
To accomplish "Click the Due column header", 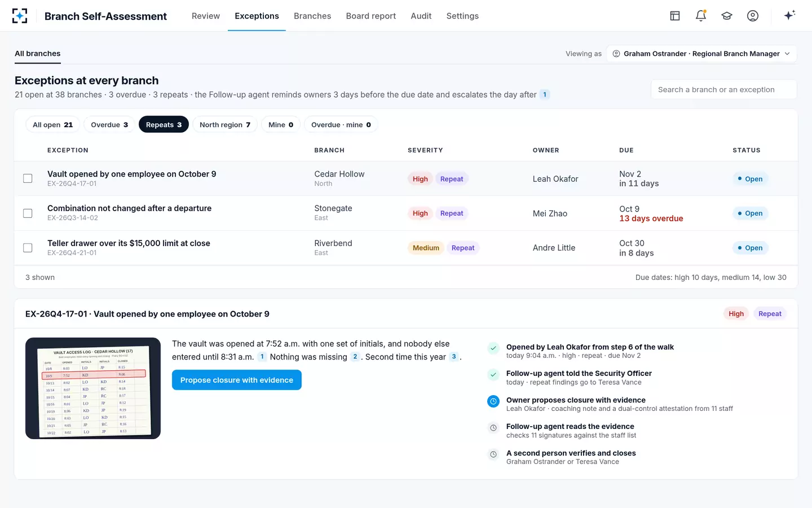I will tap(626, 150).
